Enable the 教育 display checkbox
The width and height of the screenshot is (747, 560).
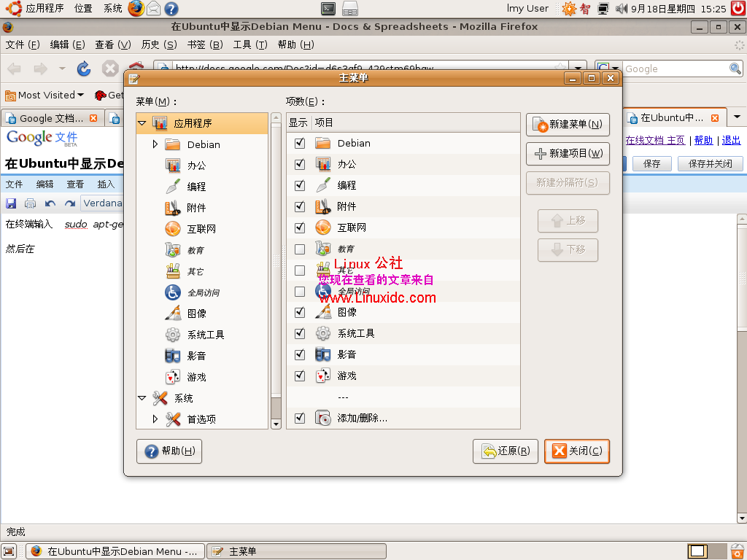(x=299, y=249)
